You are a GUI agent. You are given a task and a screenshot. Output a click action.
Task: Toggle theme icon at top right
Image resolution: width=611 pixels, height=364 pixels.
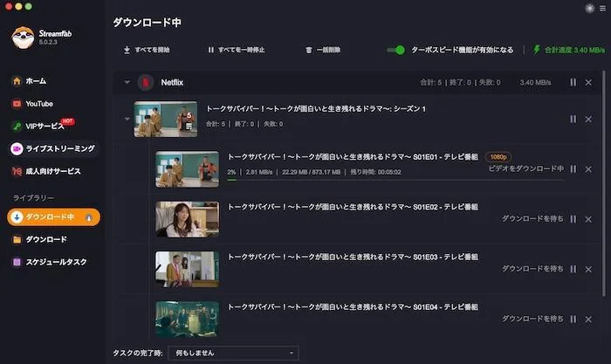(589, 8)
